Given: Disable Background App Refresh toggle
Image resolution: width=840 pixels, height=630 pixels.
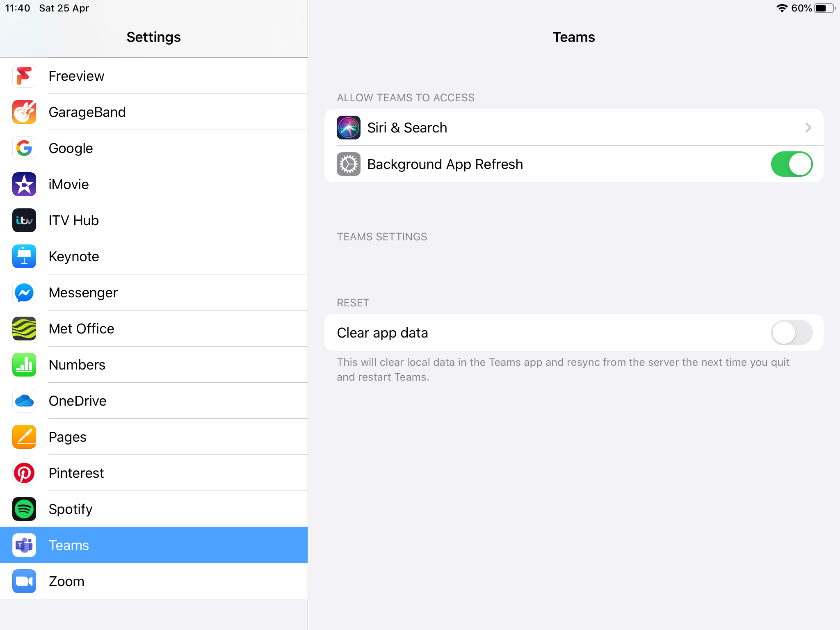Looking at the screenshot, I should (791, 164).
